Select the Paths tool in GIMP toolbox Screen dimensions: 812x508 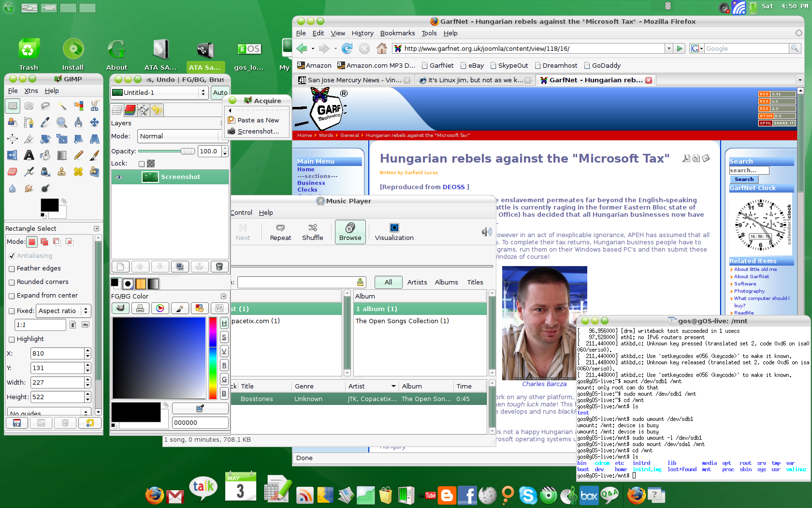point(29,122)
